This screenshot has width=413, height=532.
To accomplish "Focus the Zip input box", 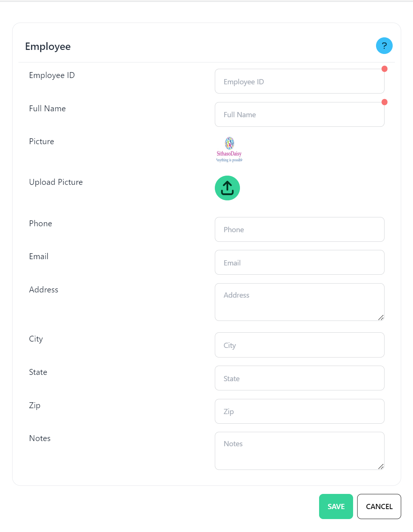I will coord(299,411).
